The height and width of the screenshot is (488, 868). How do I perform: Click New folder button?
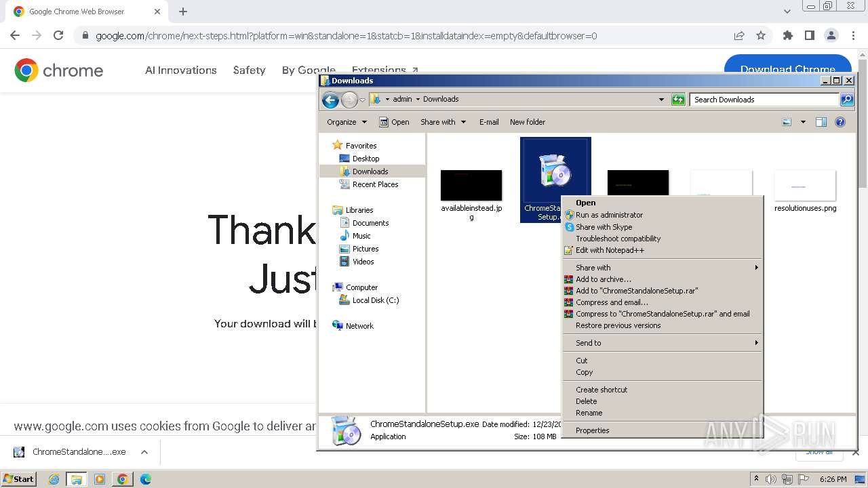pos(528,122)
